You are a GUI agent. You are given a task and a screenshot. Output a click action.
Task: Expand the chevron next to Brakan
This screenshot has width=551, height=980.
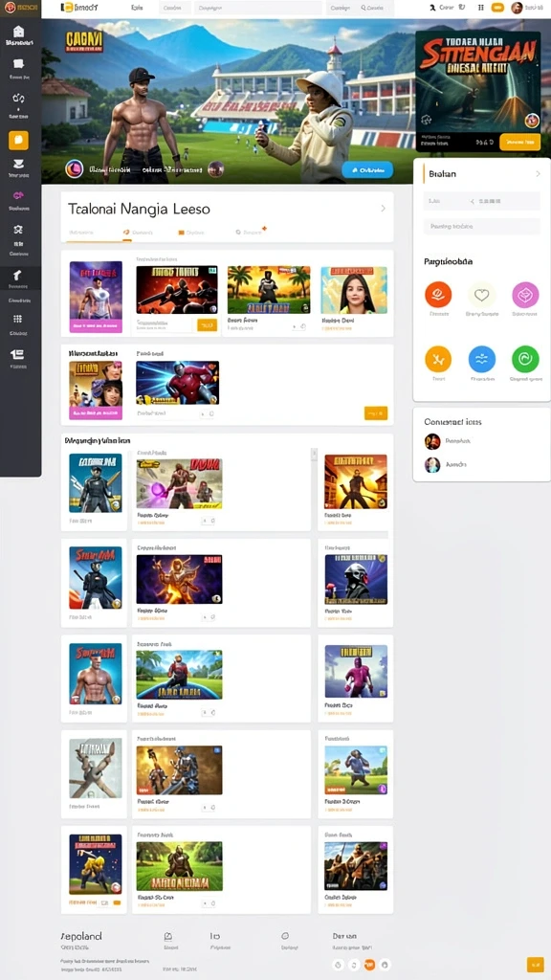tap(538, 174)
